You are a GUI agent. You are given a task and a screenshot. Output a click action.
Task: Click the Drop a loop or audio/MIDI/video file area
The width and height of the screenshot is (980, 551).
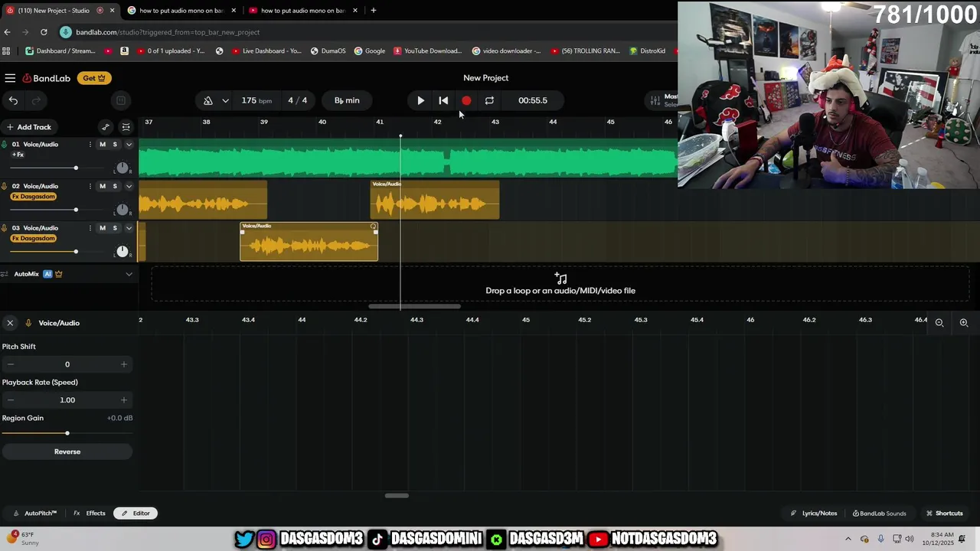pos(560,284)
